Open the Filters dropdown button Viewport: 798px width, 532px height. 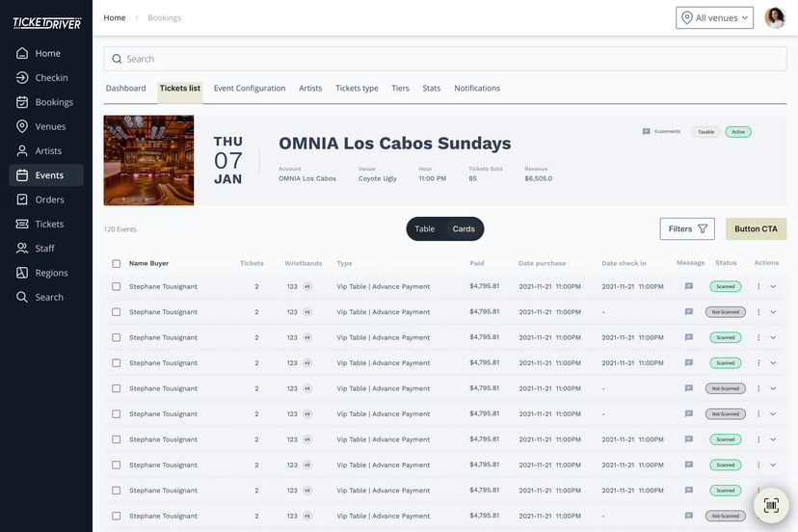coord(687,229)
